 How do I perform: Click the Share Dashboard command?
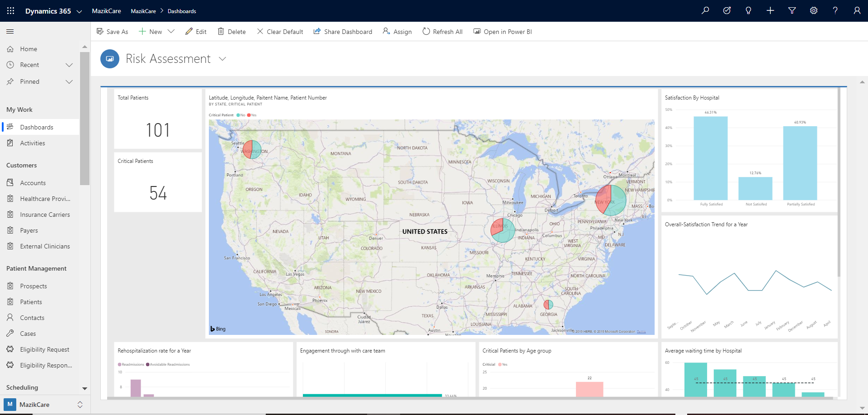tap(343, 32)
